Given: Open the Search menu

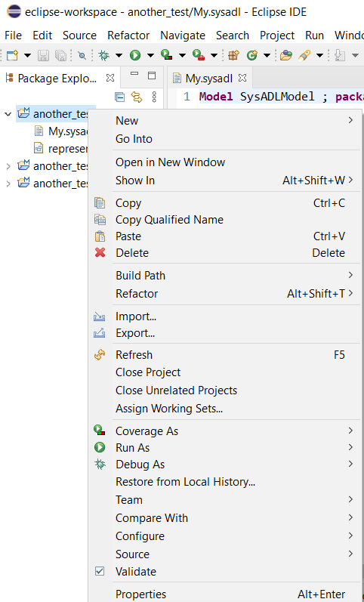Looking at the screenshot, I should (233, 36).
